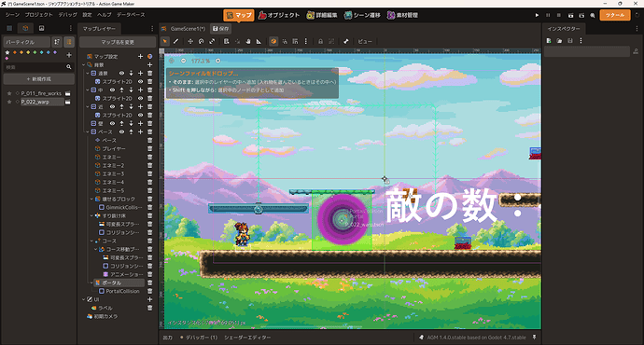Favorite P_011_fire_works with star
Screen dimensions: 644x345
coord(9,93)
